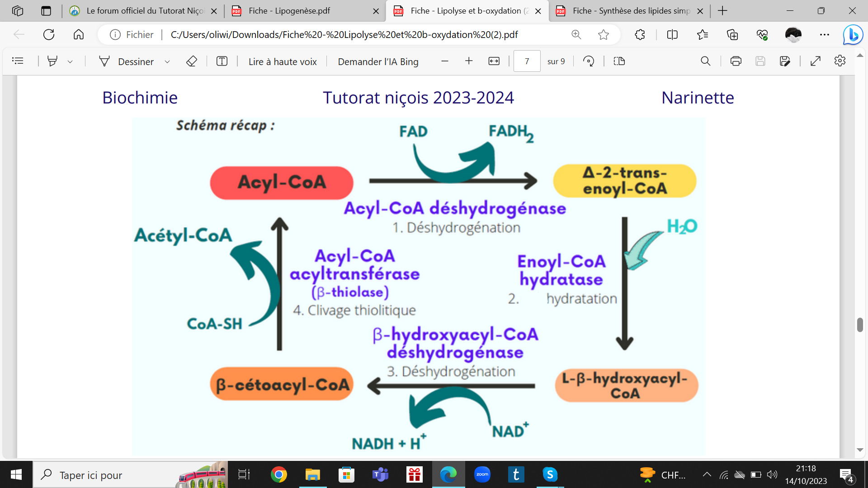Open search in PDF
Screen dimensions: 868x488
pos(705,61)
